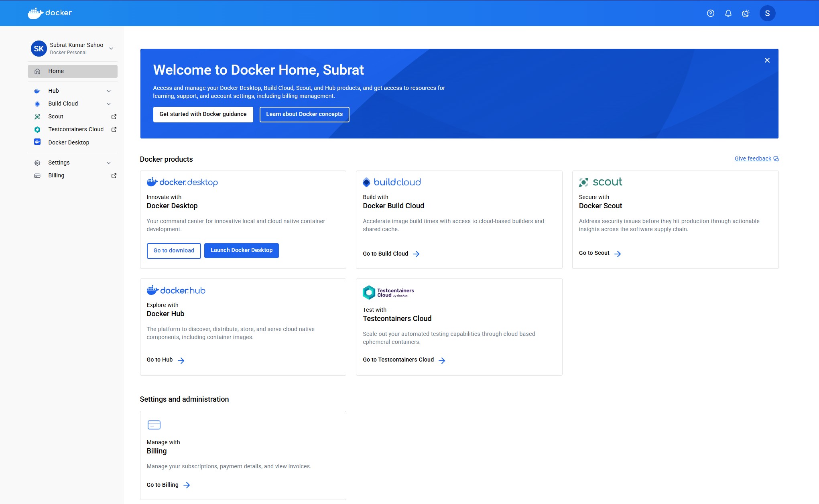The height and width of the screenshot is (504, 819).
Task: Toggle the dark mode theme icon
Action: pos(746,13)
